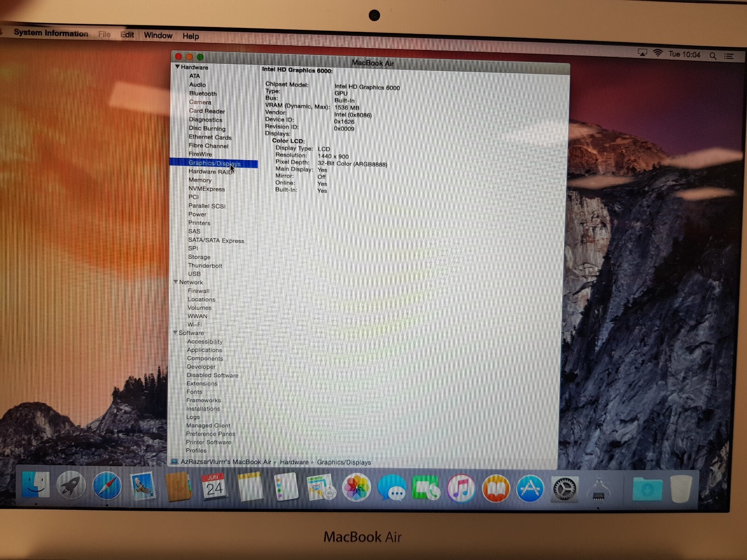Click AzRazsarVlurrr's MacBook Air path item
Viewport: 747px width, 560px height.
[226, 462]
